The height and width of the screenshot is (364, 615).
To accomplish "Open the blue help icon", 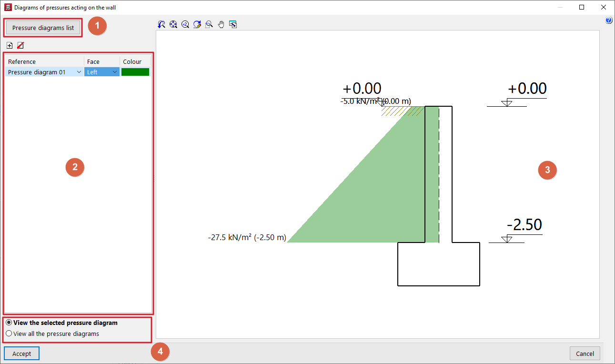I will (609, 20).
